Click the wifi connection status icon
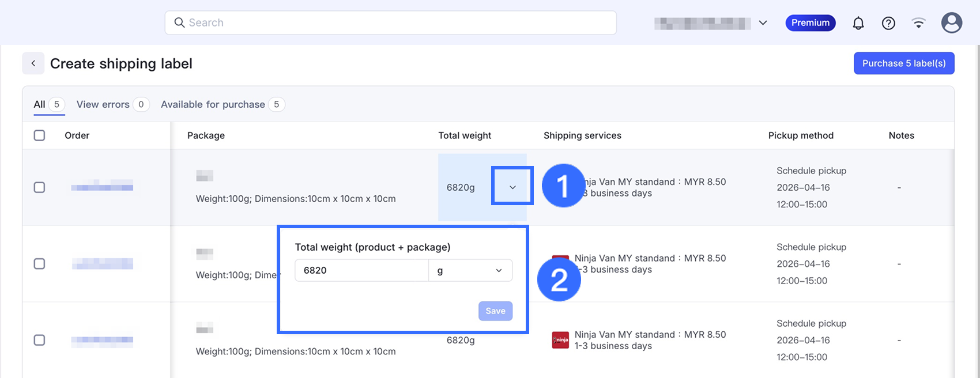Image resolution: width=980 pixels, height=378 pixels. (x=918, y=23)
